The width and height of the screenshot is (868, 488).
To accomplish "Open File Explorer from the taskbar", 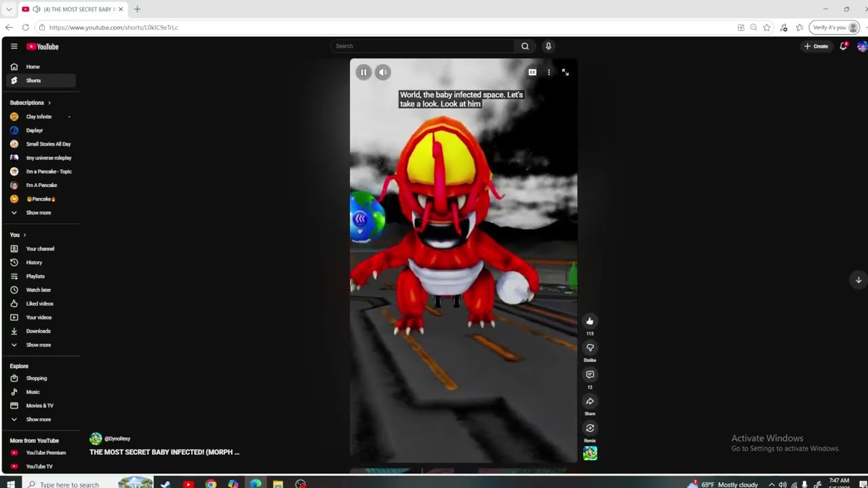I will (x=278, y=484).
